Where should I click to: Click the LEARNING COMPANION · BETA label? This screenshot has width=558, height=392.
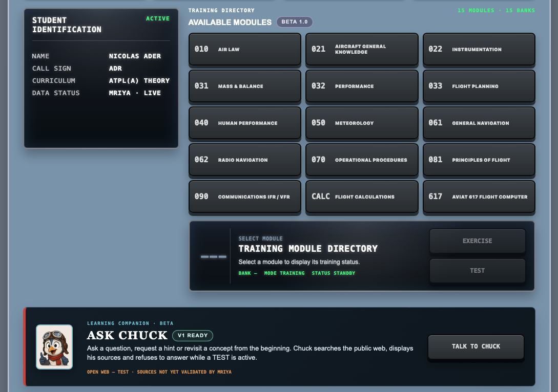[130, 323]
